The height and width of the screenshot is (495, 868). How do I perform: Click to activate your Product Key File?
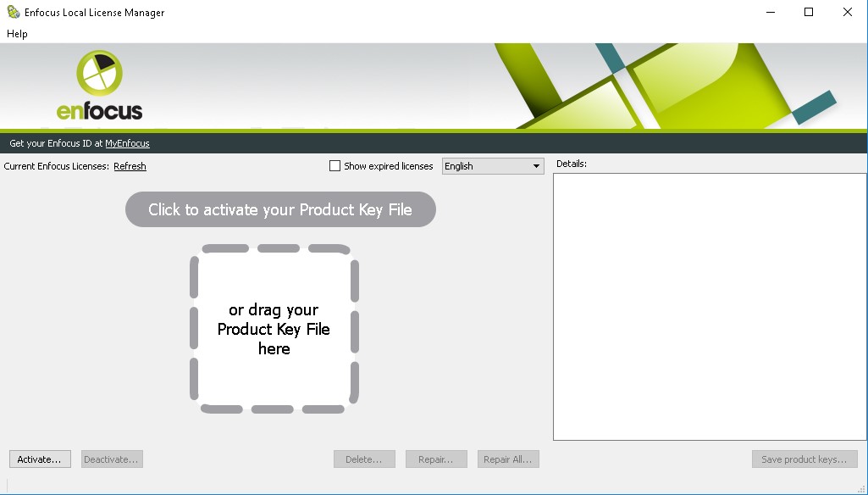pyautogui.click(x=280, y=209)
